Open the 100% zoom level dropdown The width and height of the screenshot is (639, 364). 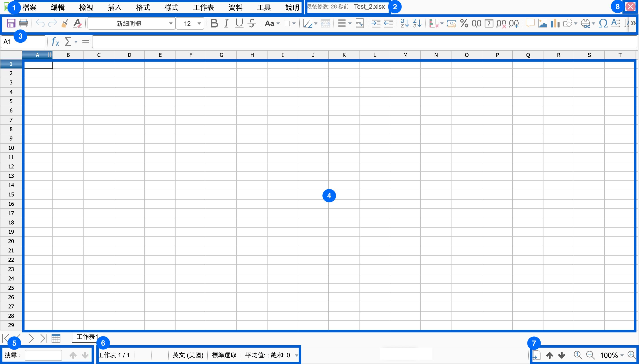(622, 355)
